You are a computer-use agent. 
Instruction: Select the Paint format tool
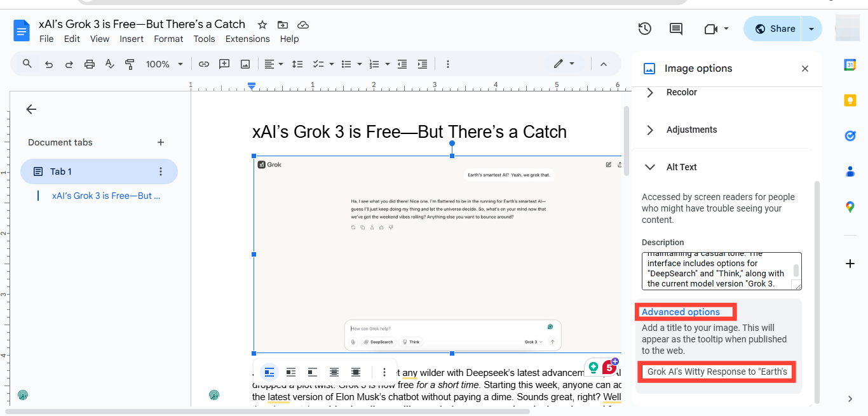[x=130, y=64]
